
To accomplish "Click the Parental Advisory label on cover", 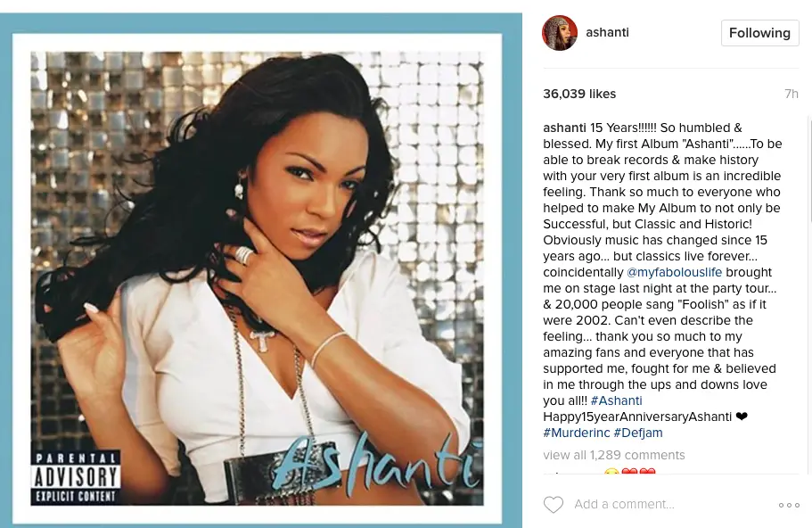I will pos(76,478).
